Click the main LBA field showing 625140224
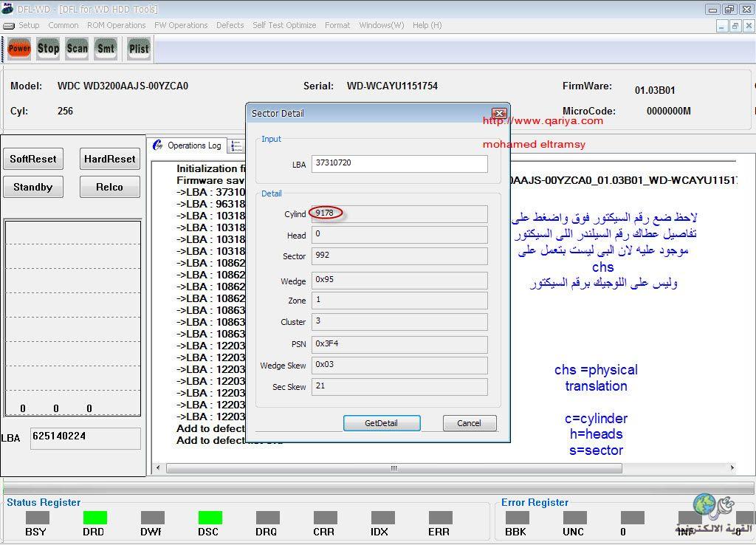Screen dimensions: 756x545 86,438
